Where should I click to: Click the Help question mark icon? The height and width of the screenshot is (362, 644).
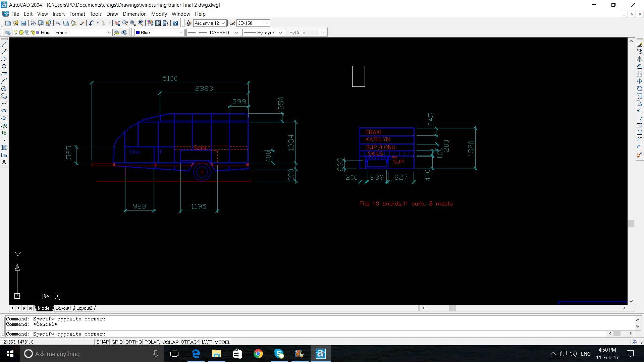click(175, 23)
